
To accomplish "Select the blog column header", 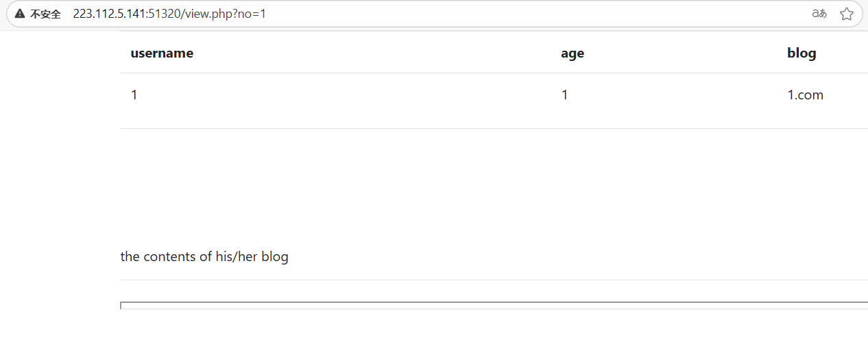I will point(801,53).
